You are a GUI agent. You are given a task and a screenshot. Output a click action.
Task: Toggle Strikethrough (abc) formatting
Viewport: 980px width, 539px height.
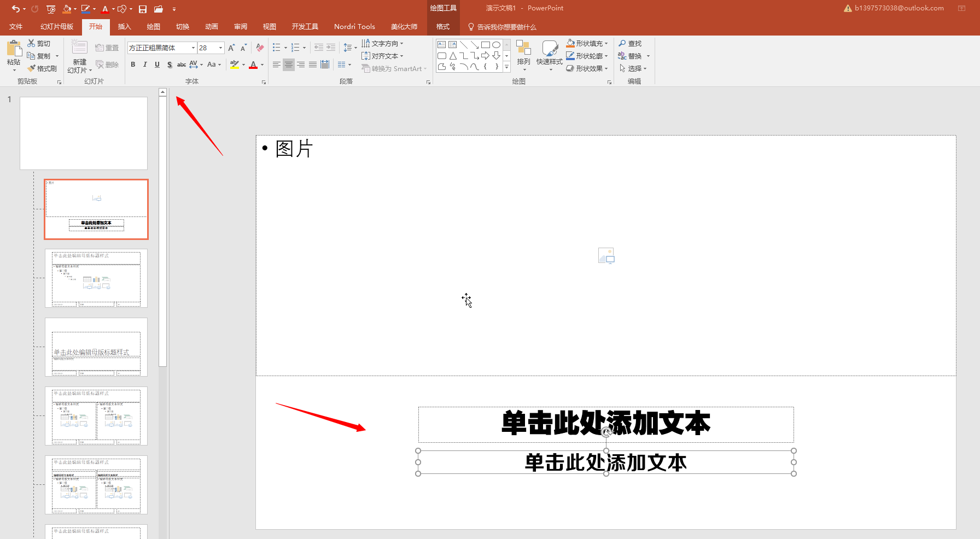(x=182, y=65)
